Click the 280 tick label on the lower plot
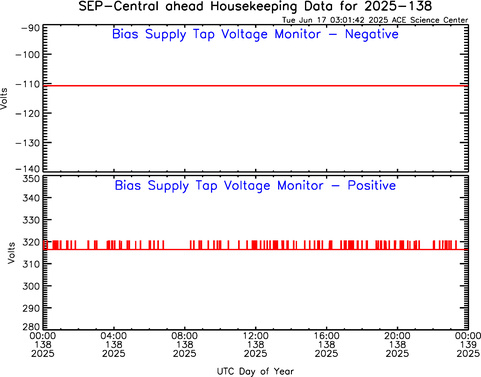Screen dimensions: 481x377 [x=31, y=327]
